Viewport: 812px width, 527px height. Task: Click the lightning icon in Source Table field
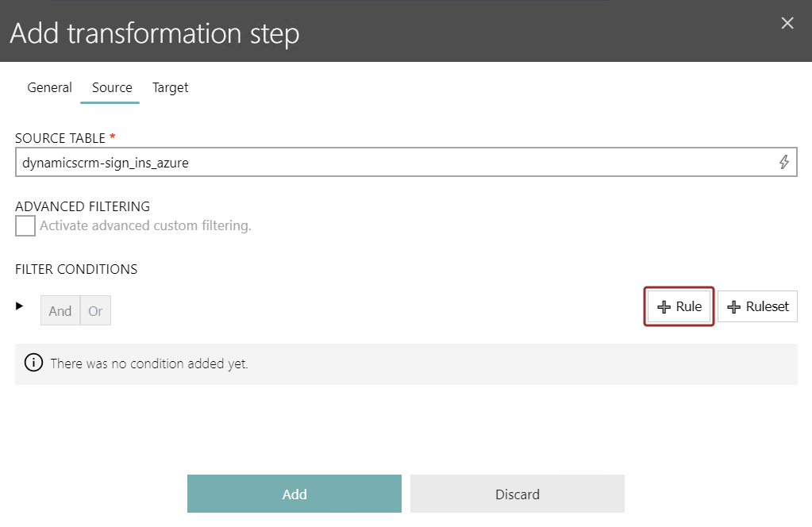pos(784,162)
